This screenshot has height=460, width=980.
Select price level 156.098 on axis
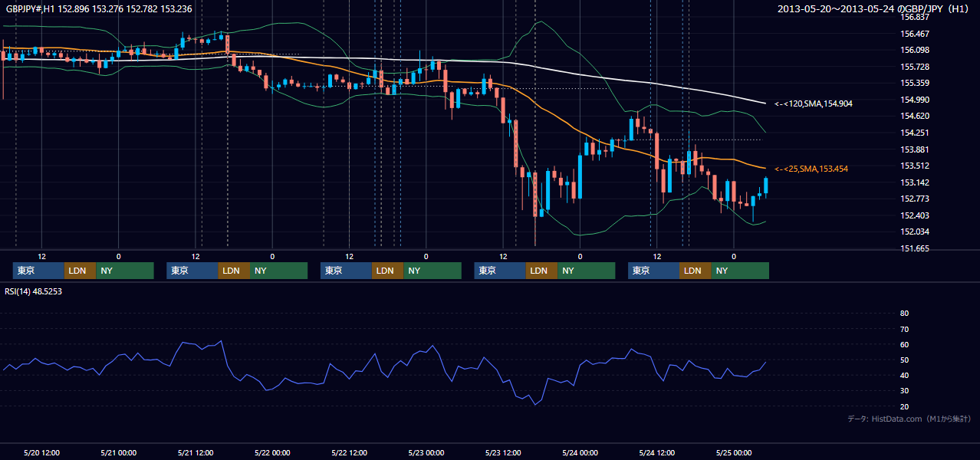pyautogui.click(x=915, y=50)
